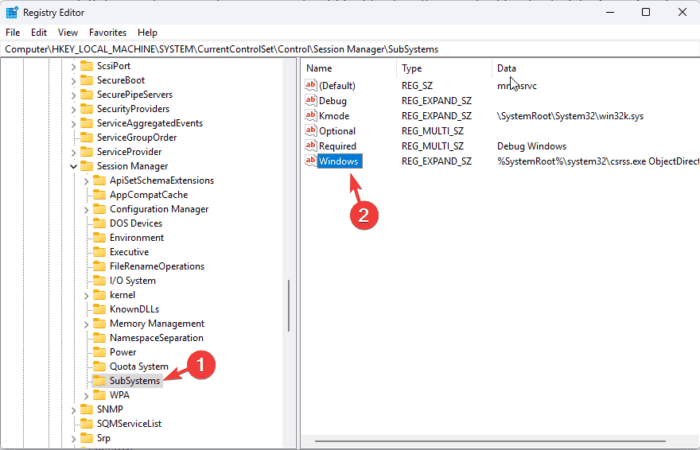Expand the Memory Management key
700x450 pixels.
point(87,324)
